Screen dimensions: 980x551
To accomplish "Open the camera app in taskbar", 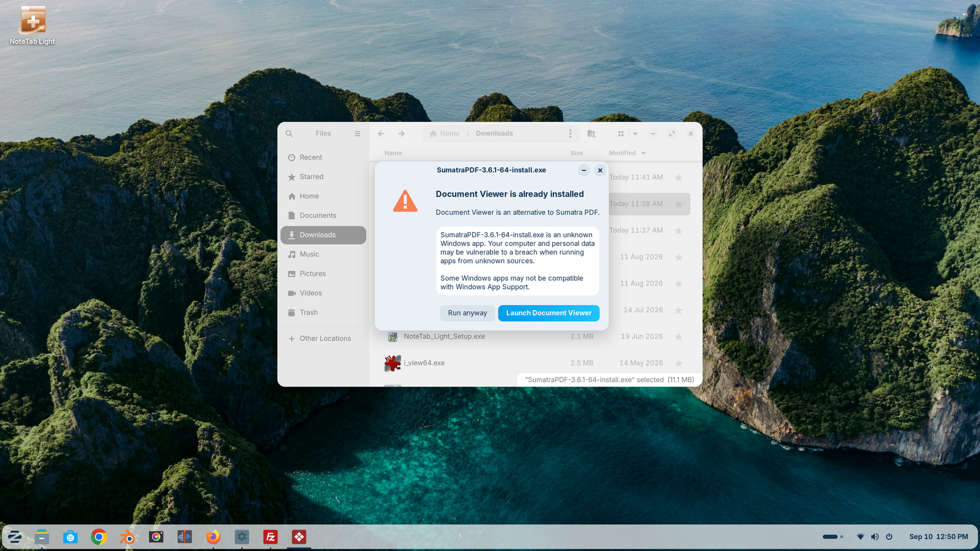I will (156, 537).
